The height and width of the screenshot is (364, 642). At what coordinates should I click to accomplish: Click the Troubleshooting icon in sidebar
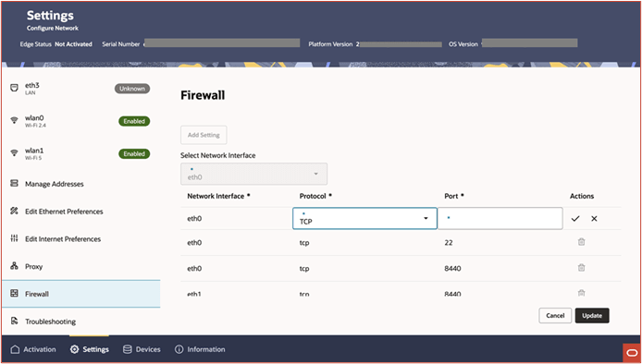coord(14,322)
